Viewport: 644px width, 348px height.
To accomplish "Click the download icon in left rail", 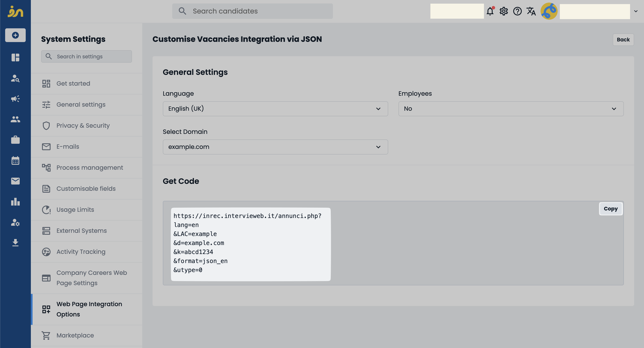I will tap(15, 243).
